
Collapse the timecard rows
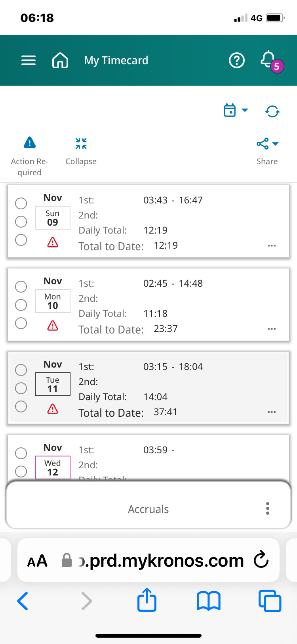tap(81, 144)
